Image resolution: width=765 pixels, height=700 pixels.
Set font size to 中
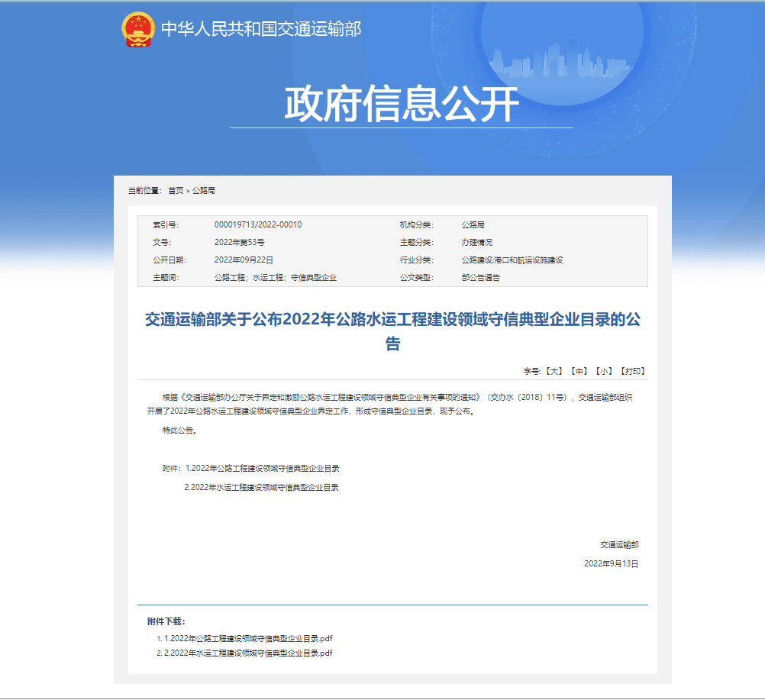pyautogui.click(x=579, y=371)
